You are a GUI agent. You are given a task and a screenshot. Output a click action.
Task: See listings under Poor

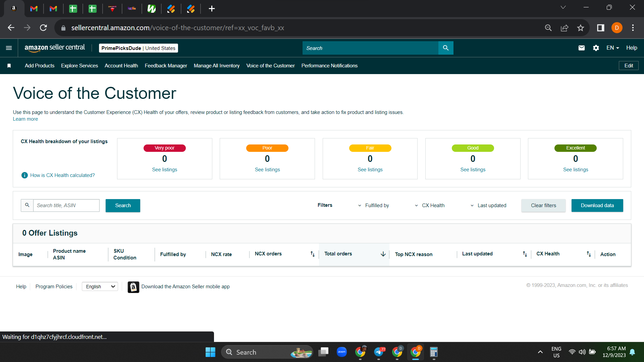(267, 170)
